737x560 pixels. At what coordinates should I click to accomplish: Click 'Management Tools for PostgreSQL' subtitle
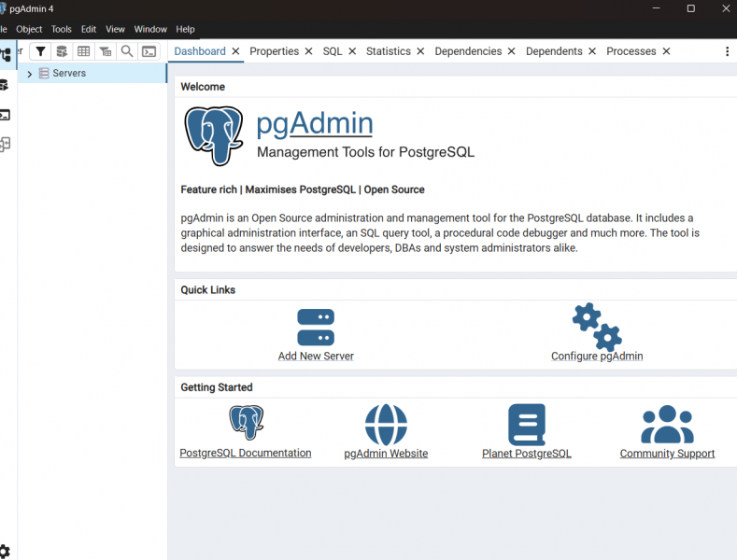365,152
